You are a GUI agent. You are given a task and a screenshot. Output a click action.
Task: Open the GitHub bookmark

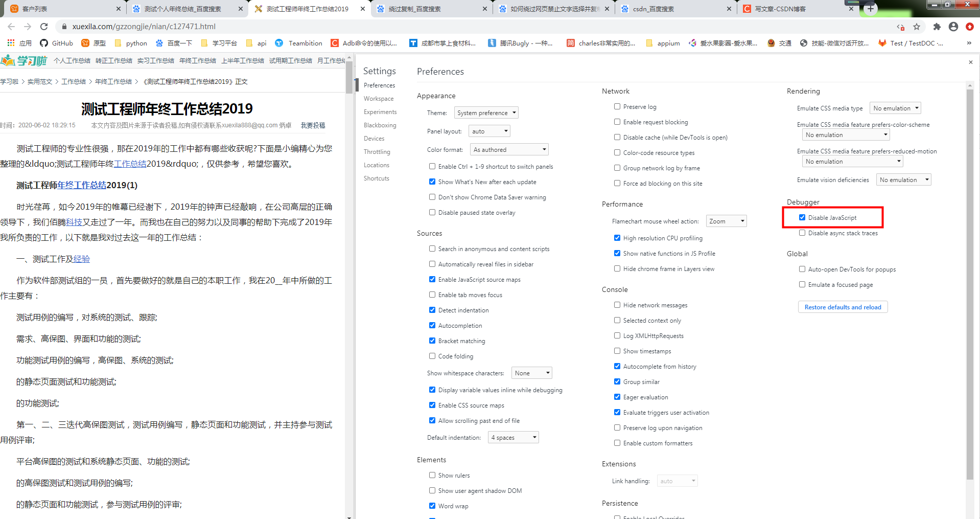[x=56, y=43]
